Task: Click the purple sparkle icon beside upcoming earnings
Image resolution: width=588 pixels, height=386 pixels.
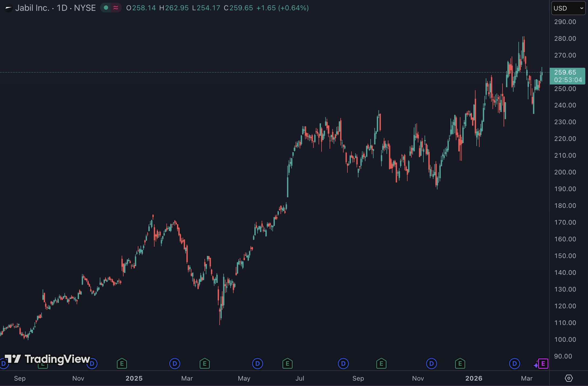Action: [536, 365]
